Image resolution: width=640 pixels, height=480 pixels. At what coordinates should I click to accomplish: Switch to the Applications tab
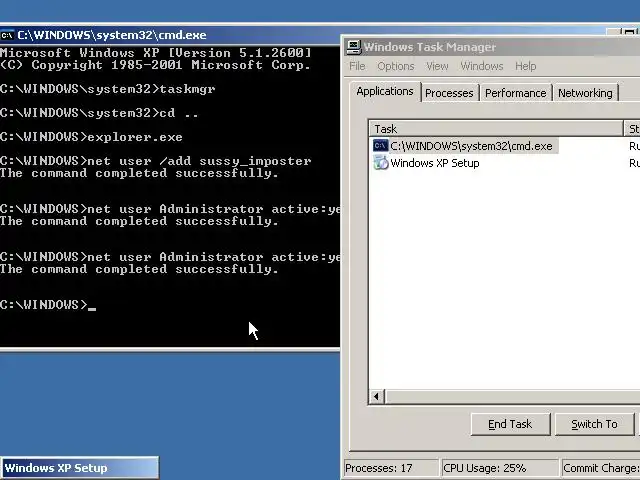point(384,91)
